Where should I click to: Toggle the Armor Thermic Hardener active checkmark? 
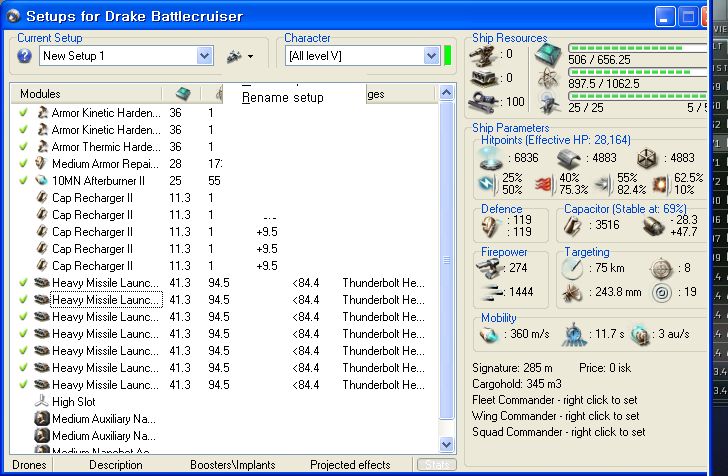pyautogui.click(x=23, y=147)
